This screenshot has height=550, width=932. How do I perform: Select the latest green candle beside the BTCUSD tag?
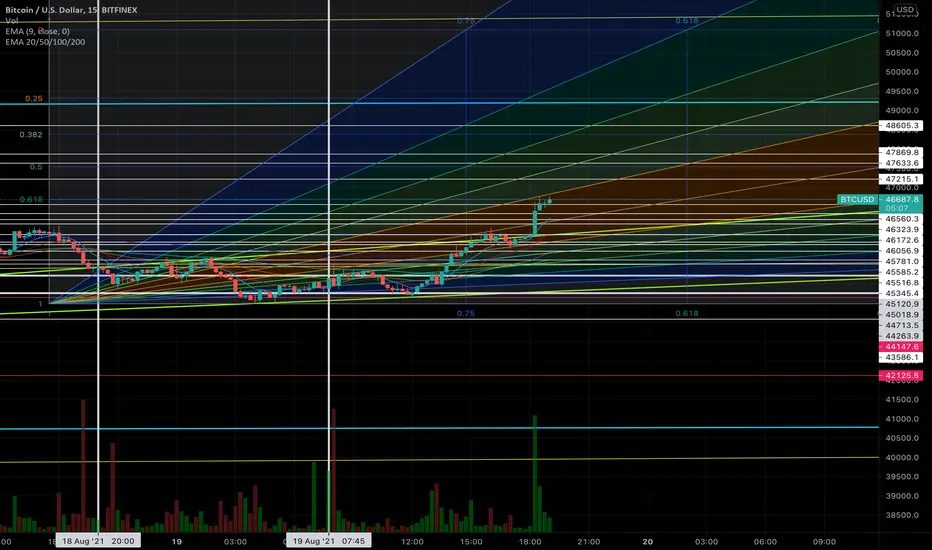(549, 201)
